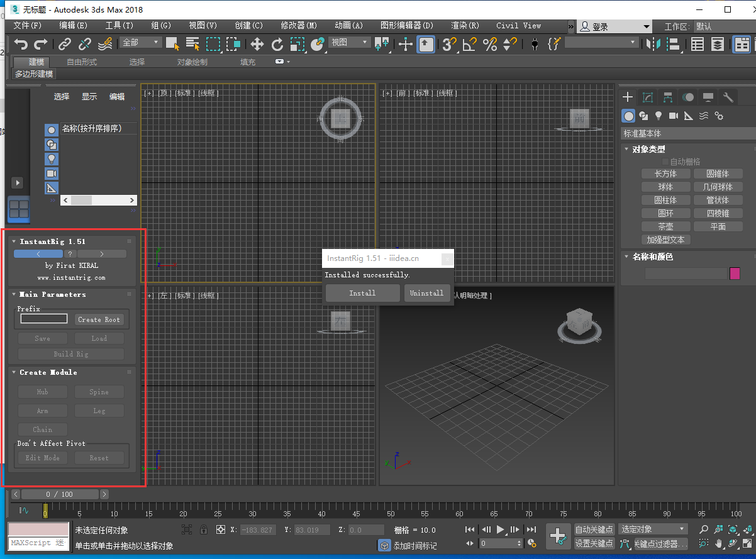Click the 茶壶 teapot button
Viewport: 756px width, 559px height.
point(665,226)
